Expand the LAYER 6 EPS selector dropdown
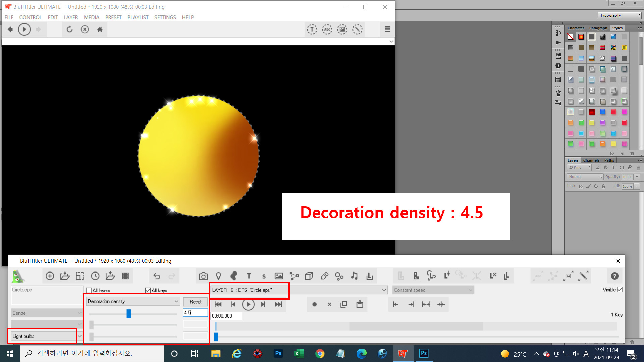This screenshot has width=644, height=362. point(384,290)
